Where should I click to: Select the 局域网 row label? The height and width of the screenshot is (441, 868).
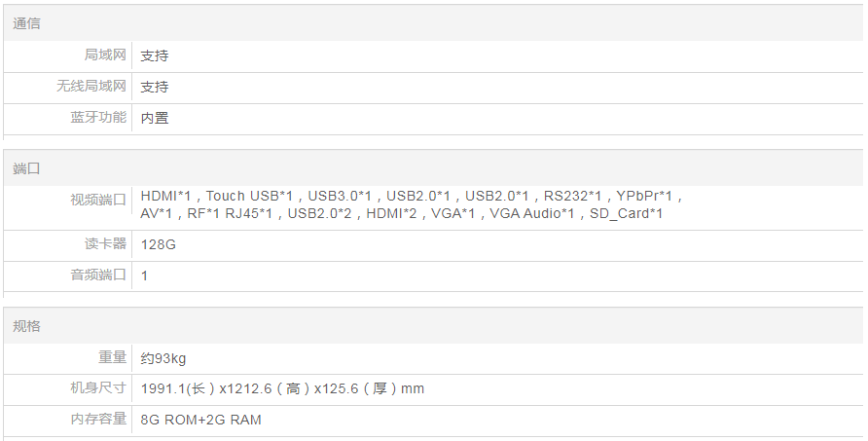point(105,55)
